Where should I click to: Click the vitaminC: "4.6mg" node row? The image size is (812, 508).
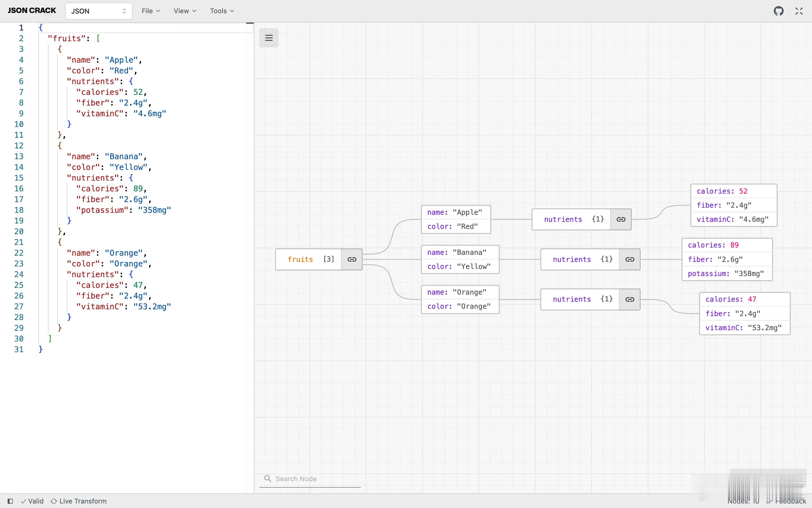tap(734, 219)
